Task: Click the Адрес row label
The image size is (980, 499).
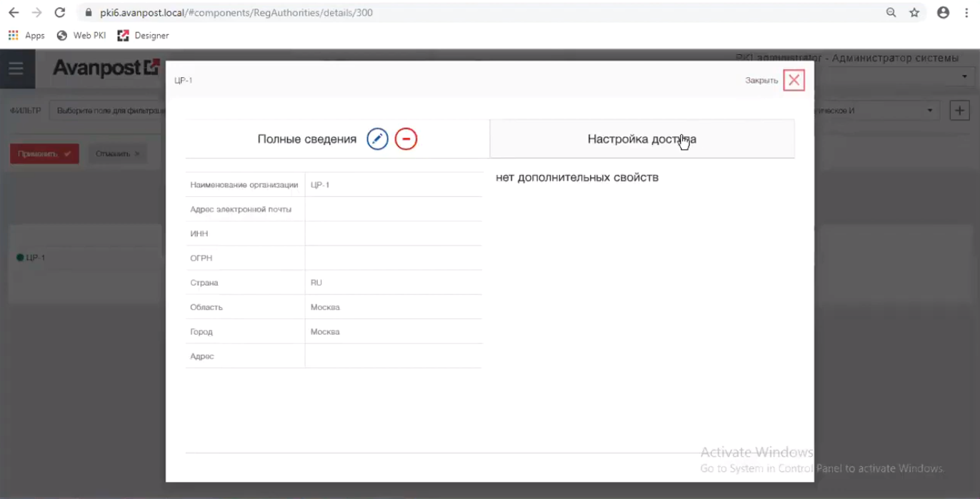Action: (202, 356)
